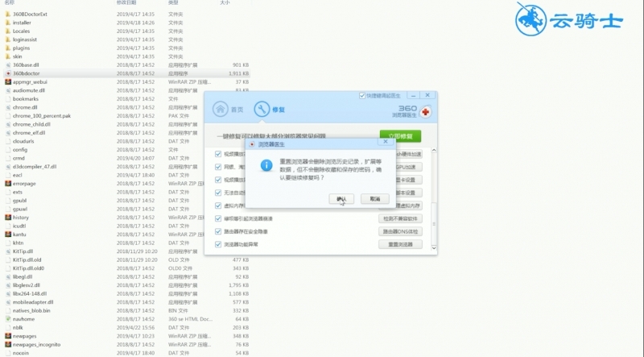
Task: Close the 浏览器医生 confirmation dialog
Action: click(x=386, y=142)
